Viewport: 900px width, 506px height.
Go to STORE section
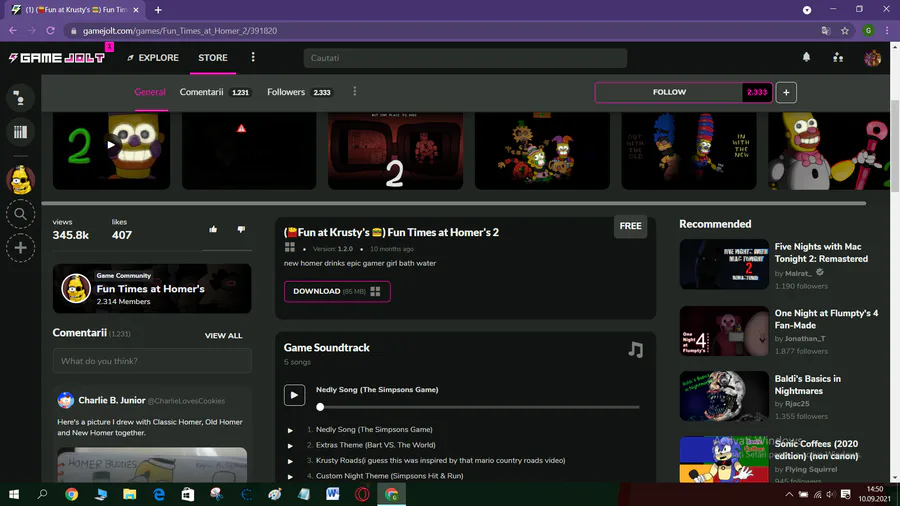[x=213, y=57]
